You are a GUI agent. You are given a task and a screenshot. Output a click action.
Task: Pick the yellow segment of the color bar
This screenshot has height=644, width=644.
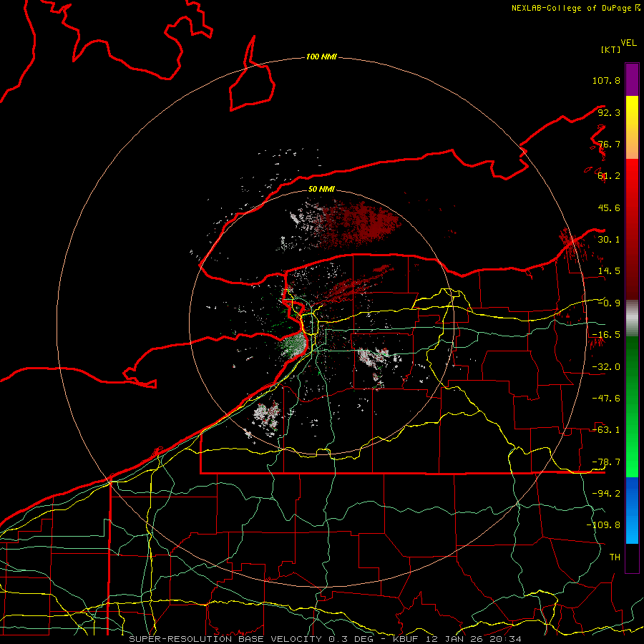pyautogui.click(x=632, y=127)
